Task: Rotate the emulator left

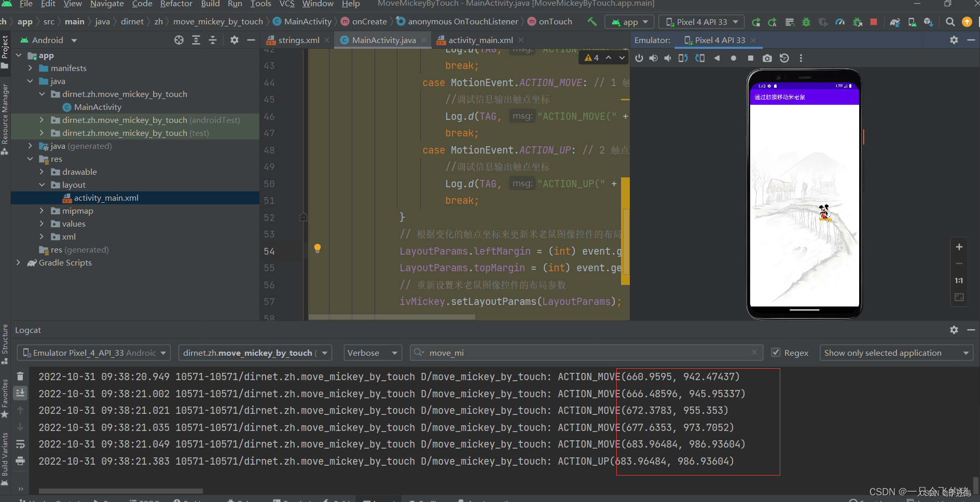Action: coord(683,58)
